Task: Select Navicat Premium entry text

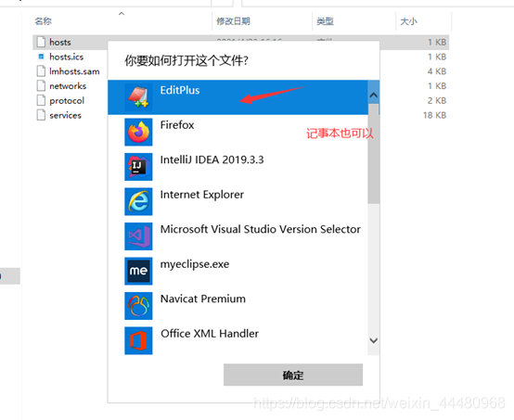Action: coord(203,299)
